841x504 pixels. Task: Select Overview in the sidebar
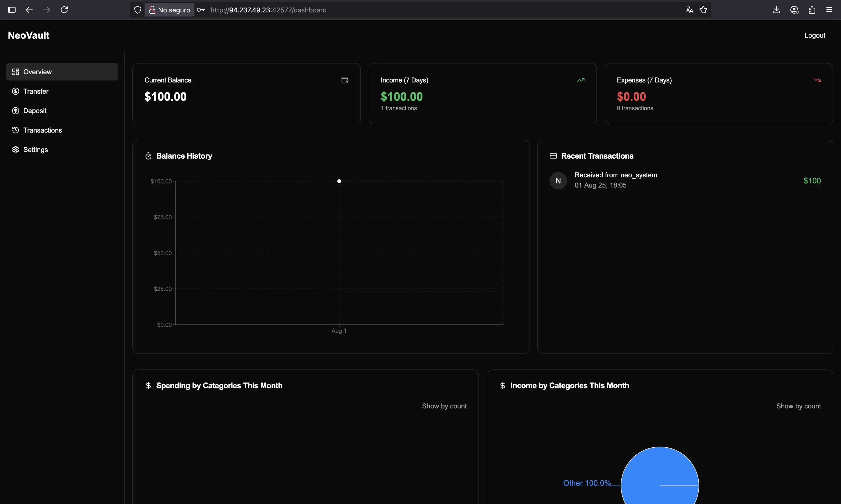pos(62,72)
